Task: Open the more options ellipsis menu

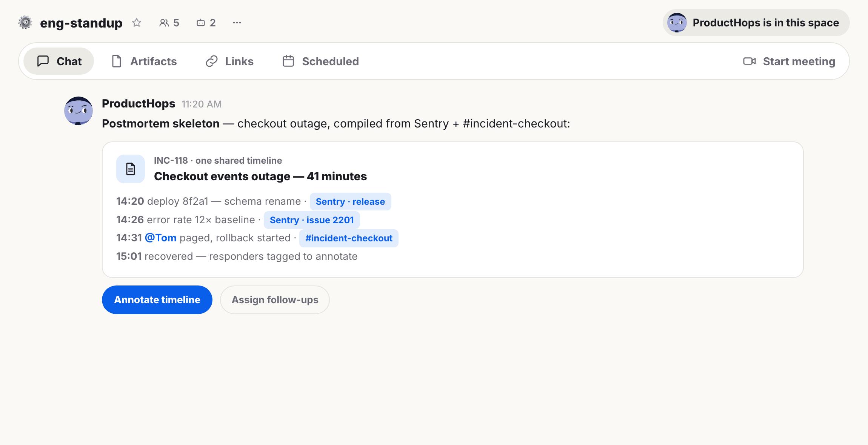Action: [237, 23]
